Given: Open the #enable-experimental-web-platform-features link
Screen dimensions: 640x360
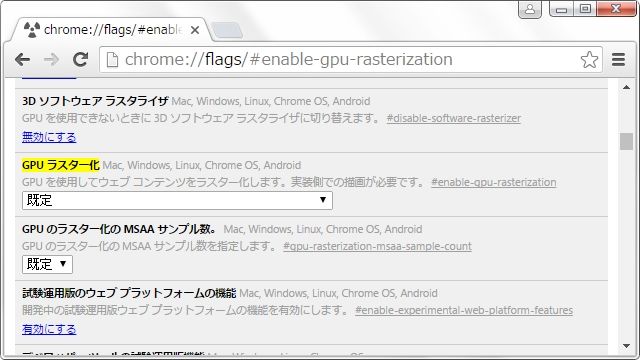Looking at the screenshot, I should tap(464, 311).
